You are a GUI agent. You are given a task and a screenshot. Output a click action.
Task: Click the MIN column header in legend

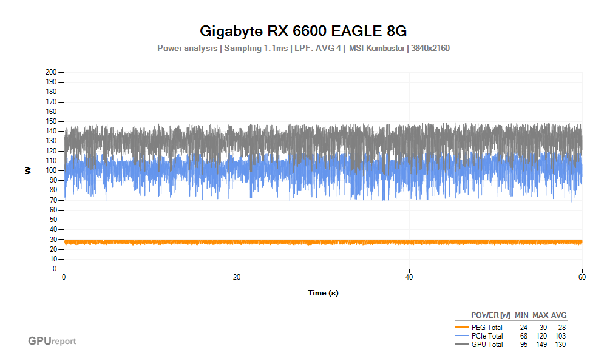pos(521,315)
